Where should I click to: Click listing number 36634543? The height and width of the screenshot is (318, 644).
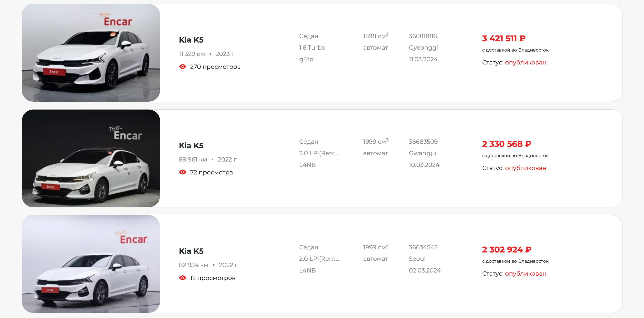pyautogui.click(x=423, y=247)
